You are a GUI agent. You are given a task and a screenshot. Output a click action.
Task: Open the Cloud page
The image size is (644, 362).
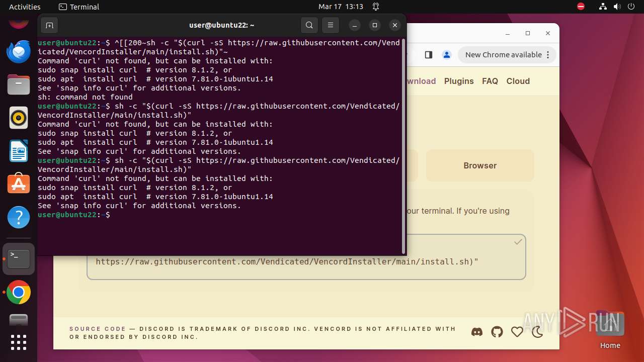(x=518, y=81)
